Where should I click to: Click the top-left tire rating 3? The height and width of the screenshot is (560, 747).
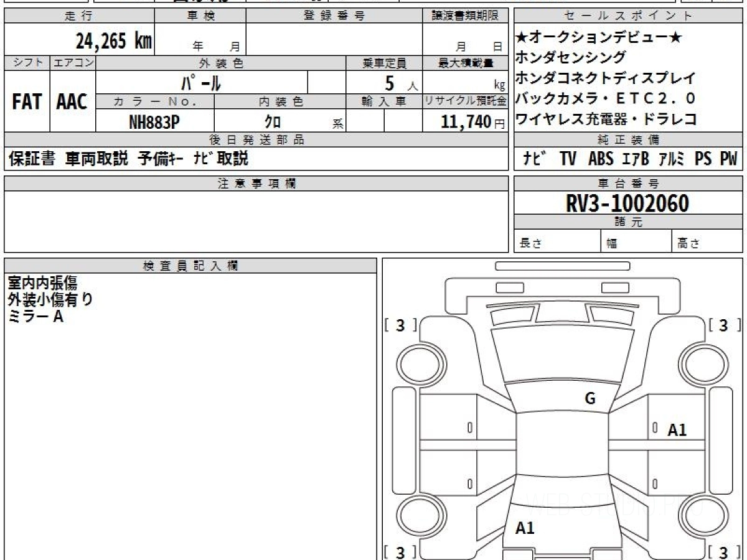[400, 325]
